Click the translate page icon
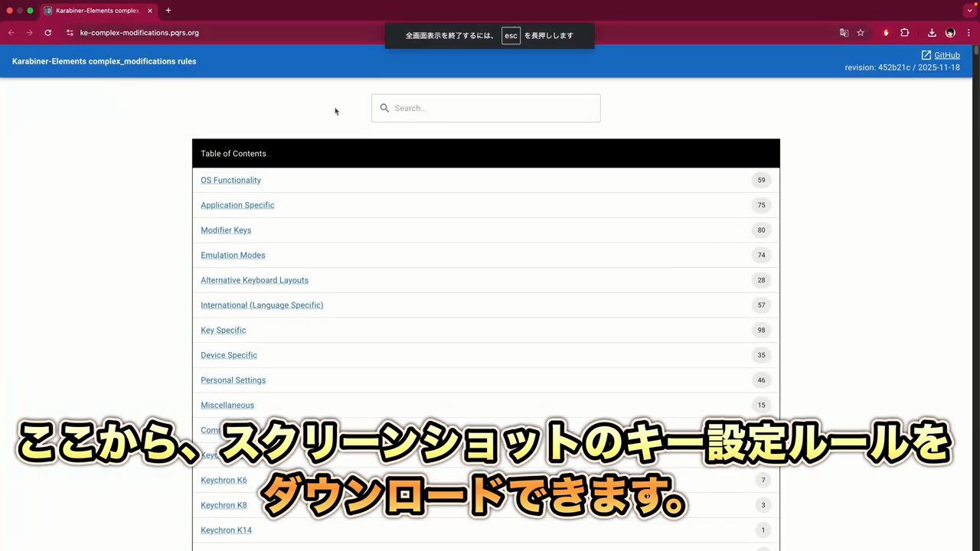The width and height of the screenshot is (980, 551). 844,33
